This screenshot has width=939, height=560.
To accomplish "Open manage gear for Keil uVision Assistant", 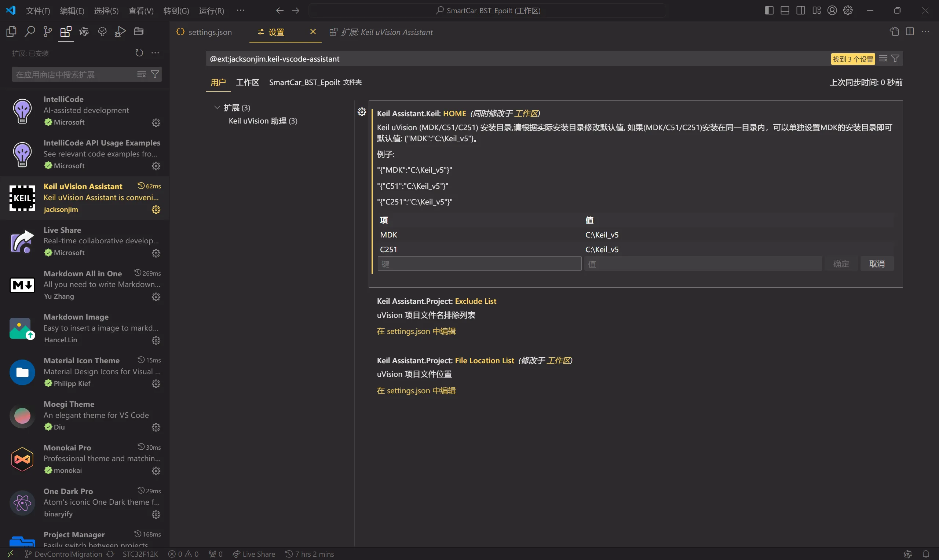I will tap(156, 210).
